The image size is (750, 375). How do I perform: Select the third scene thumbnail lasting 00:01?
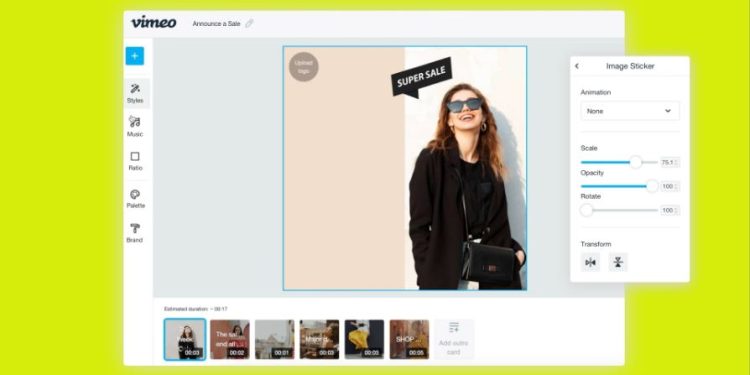(x=275, y=340)
